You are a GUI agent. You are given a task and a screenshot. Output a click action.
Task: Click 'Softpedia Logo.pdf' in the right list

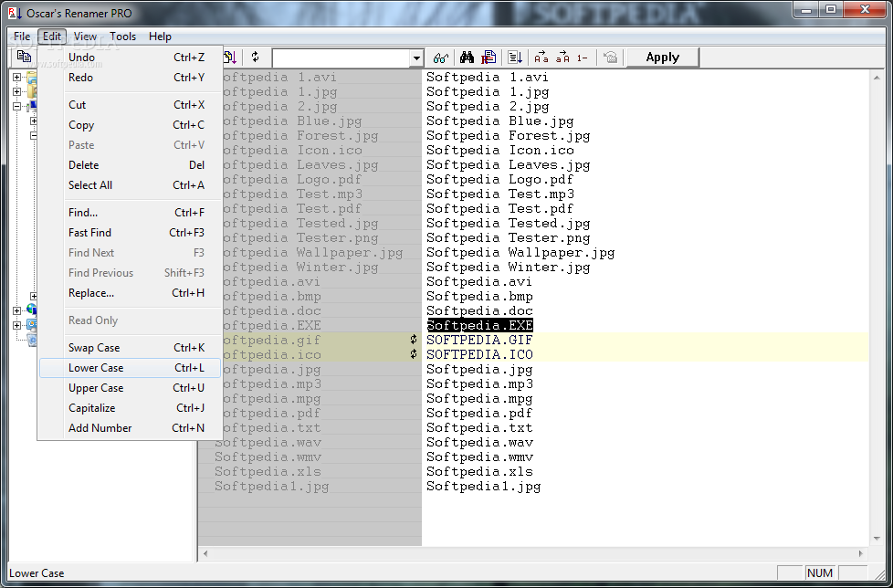[x=500, y=179]
